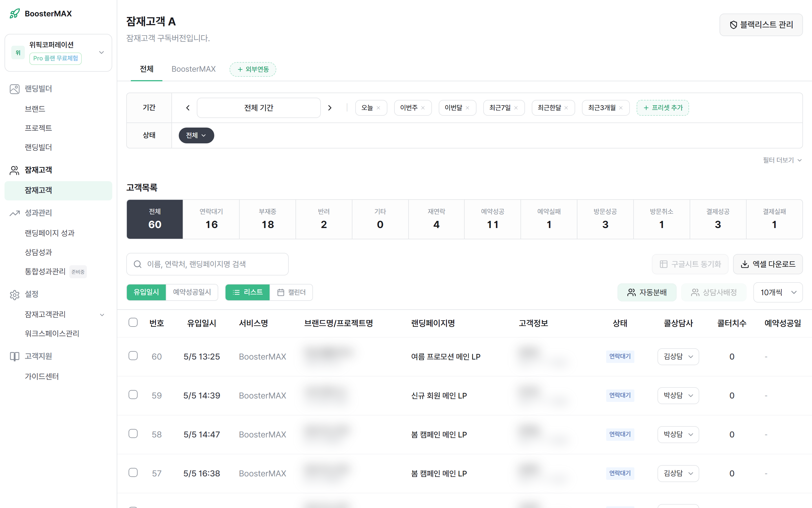Viewport: 812px width, 508px height.
Task: Remove the 이번달 preset with its x
Action: (x=467, y=108)
